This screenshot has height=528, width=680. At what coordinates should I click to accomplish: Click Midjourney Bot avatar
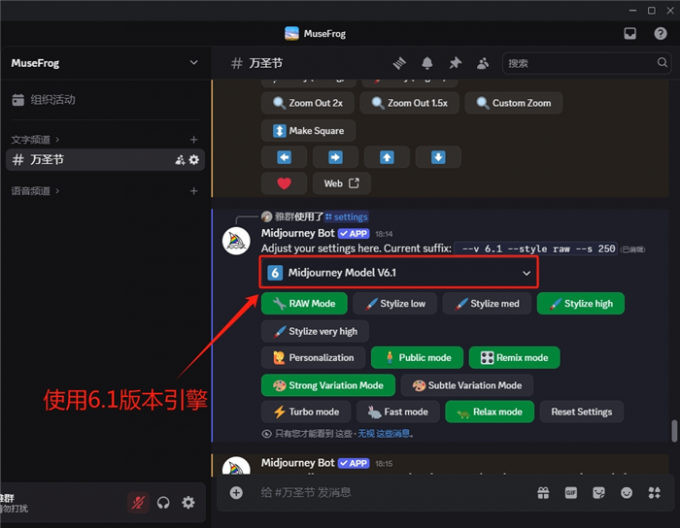(236, 241)
